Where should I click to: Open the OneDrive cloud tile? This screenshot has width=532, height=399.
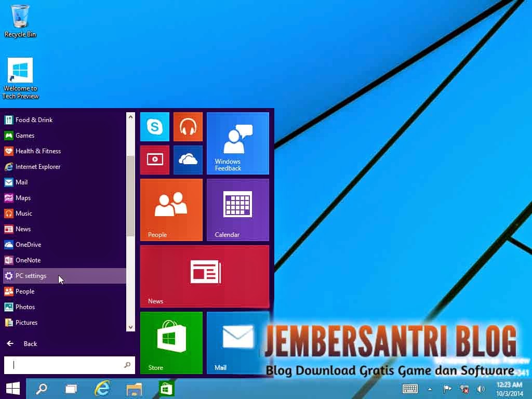(x=188, y=160)
